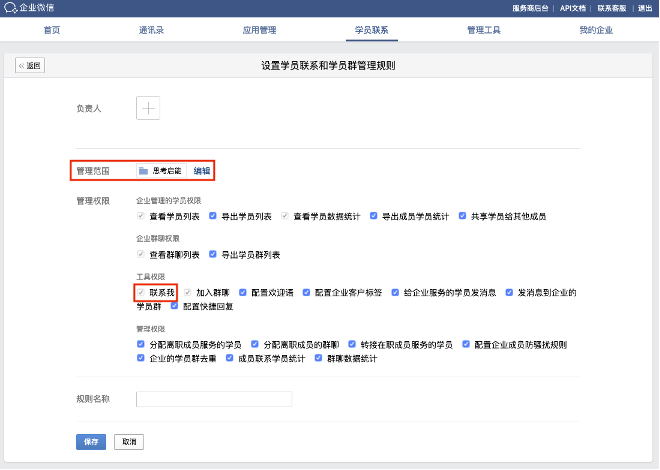Toggle 导出学员群列表 checkbox
The image size is (660, 470).
(x=213, y=254)
